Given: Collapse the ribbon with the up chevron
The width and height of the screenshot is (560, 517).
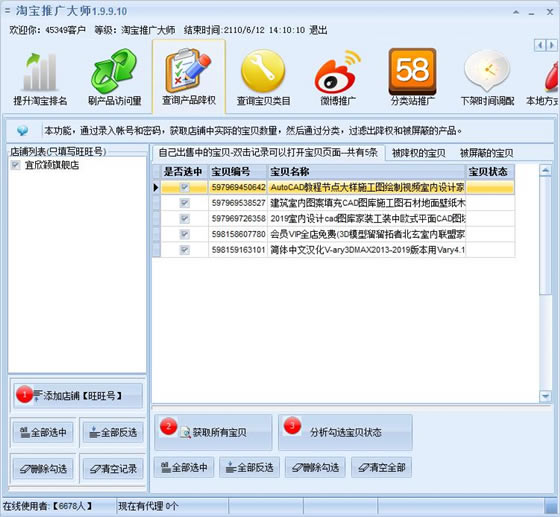Looking at the screenshot, I should click(x=516, y=12).
